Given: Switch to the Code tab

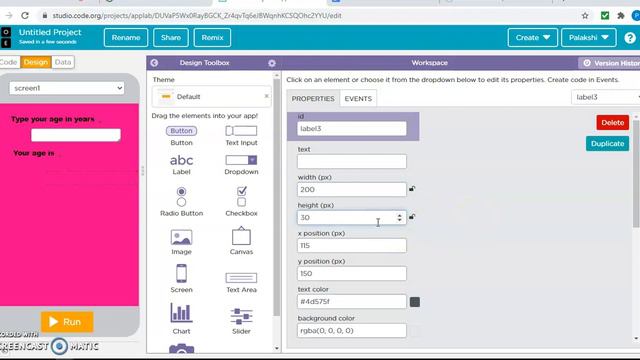Looking at the screenshot, I should tap(9, 62).
